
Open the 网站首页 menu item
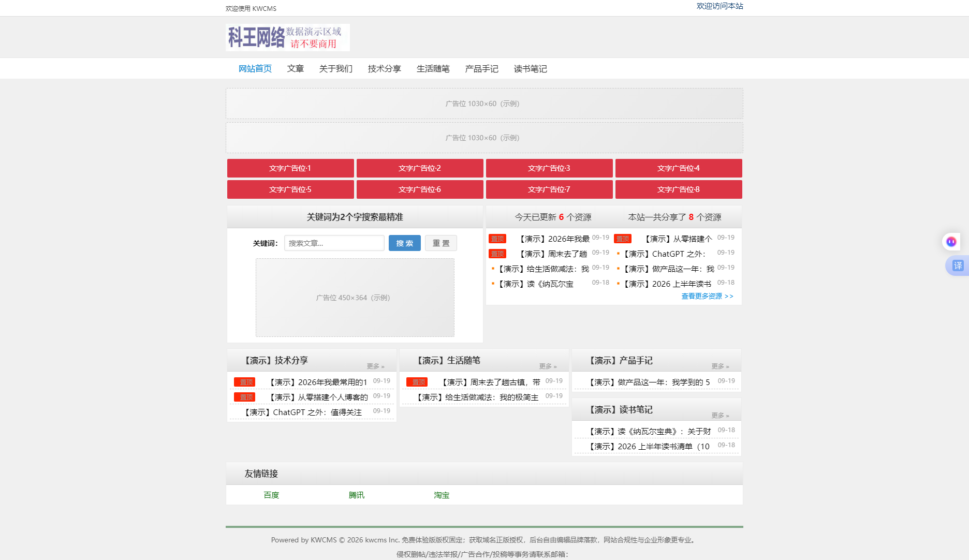(255, 69)
